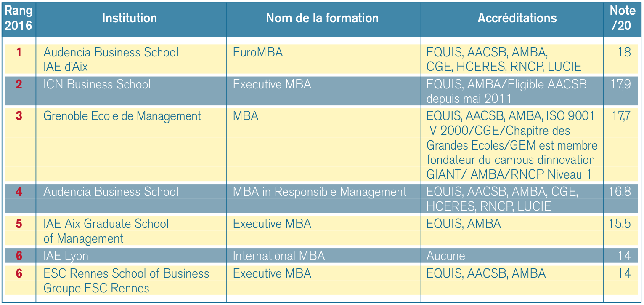Select Grenoble Ecole de Management institution

click(x=122, y=116)
